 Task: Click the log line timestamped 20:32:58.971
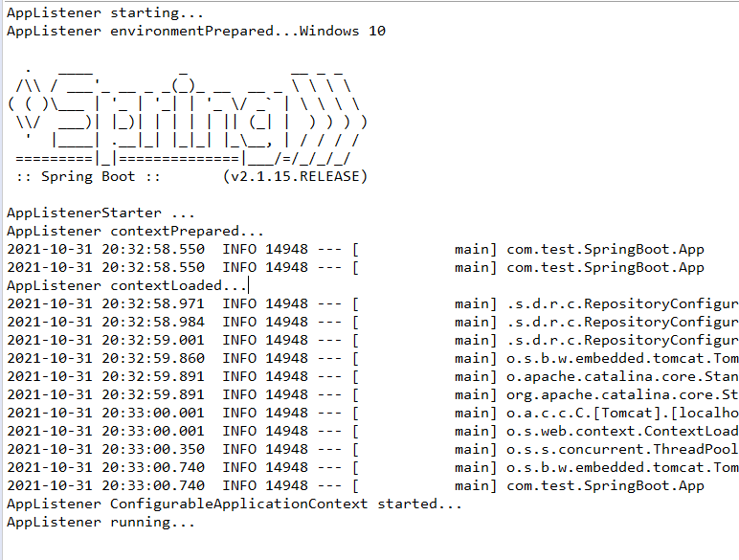[372, 304]
